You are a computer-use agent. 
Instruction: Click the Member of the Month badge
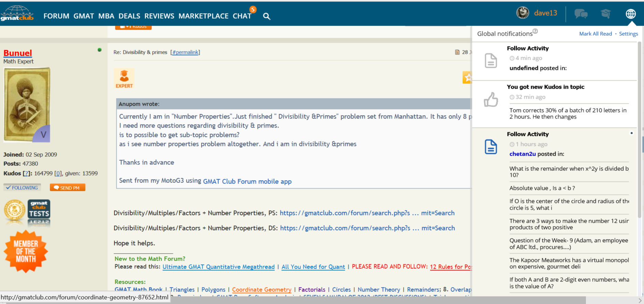[26, 251]
